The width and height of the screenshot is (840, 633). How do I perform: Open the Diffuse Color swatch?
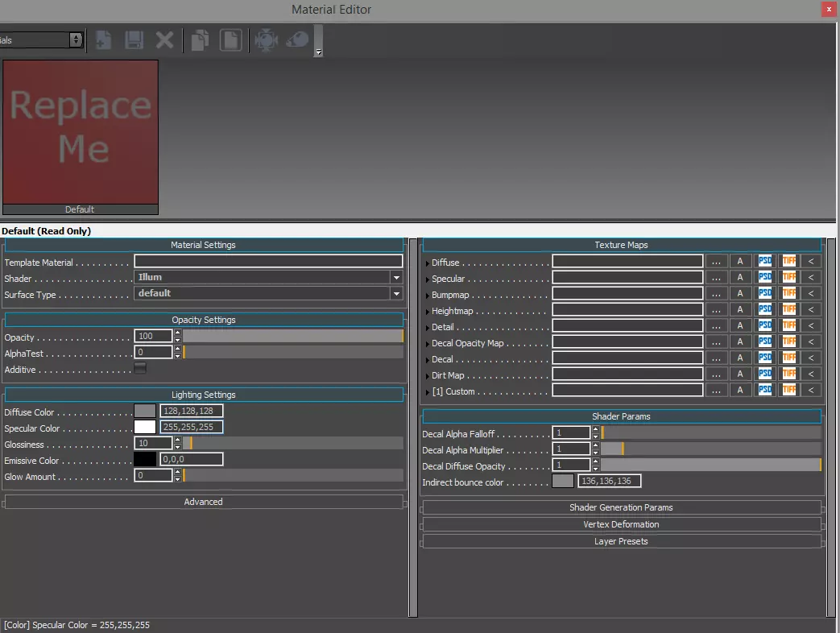(145, 412)
